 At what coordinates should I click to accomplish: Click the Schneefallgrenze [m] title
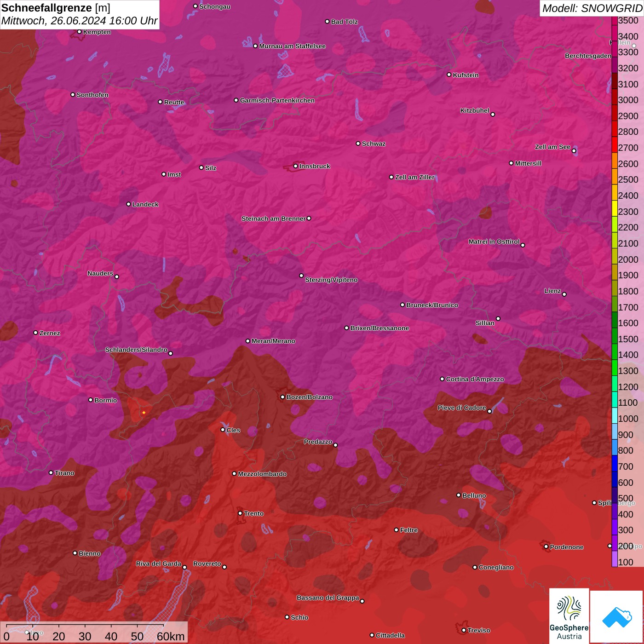point(56,8)
